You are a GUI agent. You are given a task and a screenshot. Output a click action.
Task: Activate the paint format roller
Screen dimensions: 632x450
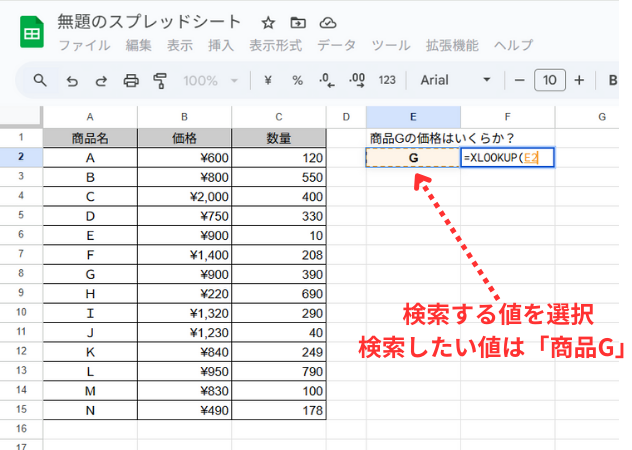click(160, 80)
